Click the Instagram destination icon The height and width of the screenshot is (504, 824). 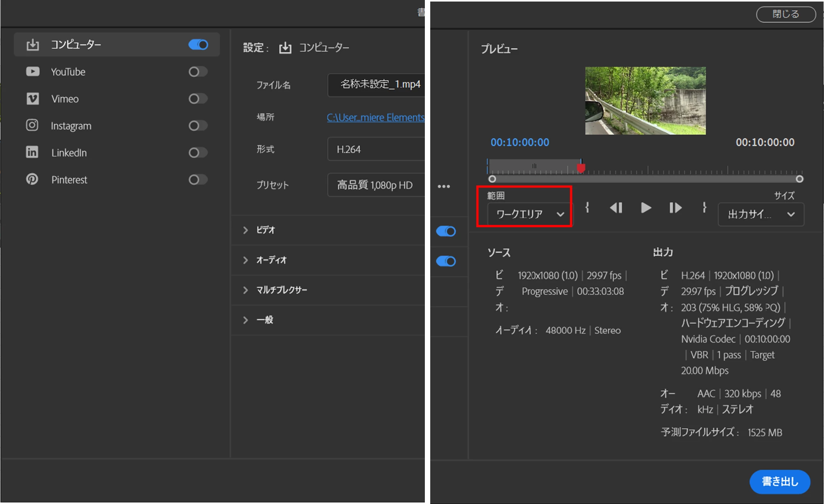(x=32, y=126)
